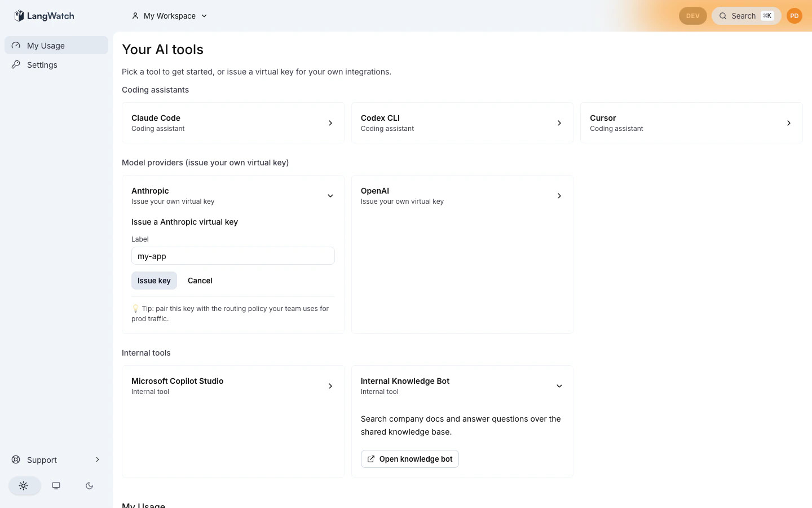Click the LangWatch logo icon
Viewport: 812px width, 508px height.
coord(19,16)
